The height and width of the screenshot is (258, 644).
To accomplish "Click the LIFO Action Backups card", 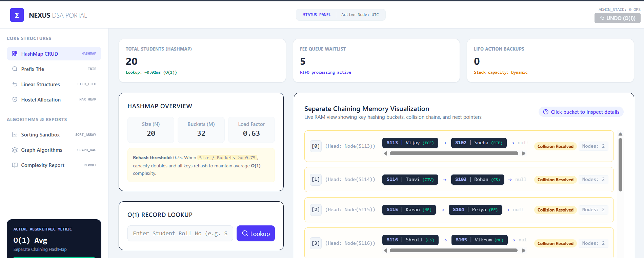I will [x=550, y=60].
